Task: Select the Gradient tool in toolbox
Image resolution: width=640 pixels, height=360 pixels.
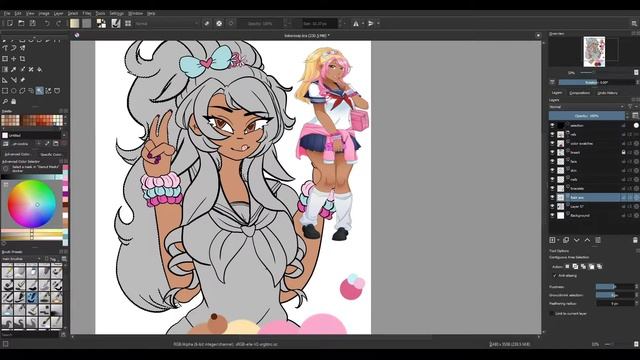Action: click(5, 69)
